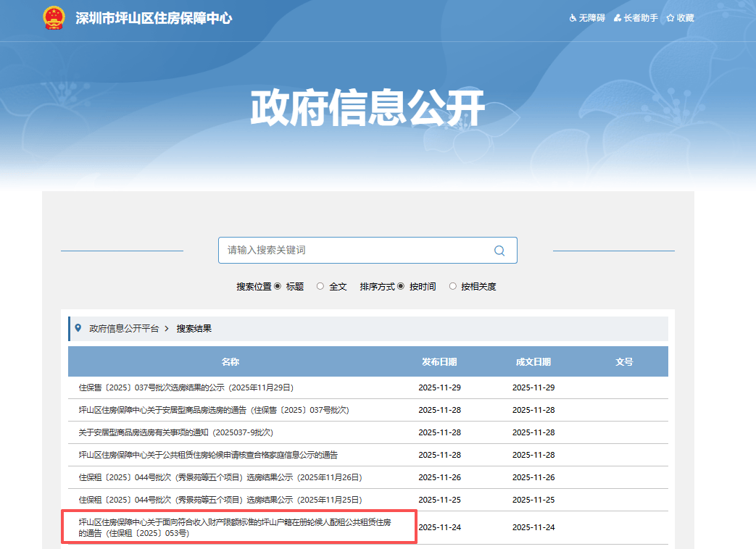Open highlighted 住保租〔2025〕053号 通告 link
The width and height of the screenshot is (756, 549).
[235, 527]
